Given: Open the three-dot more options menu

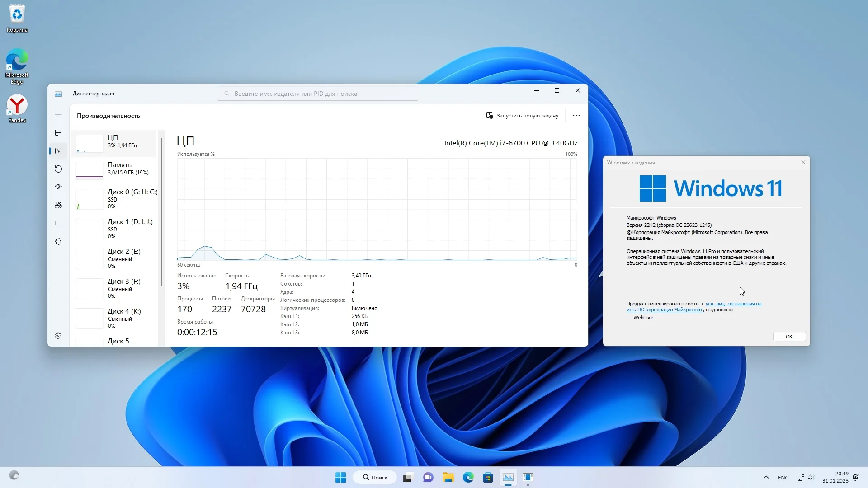Looking at the screenshot, I should tap(576, 116).
